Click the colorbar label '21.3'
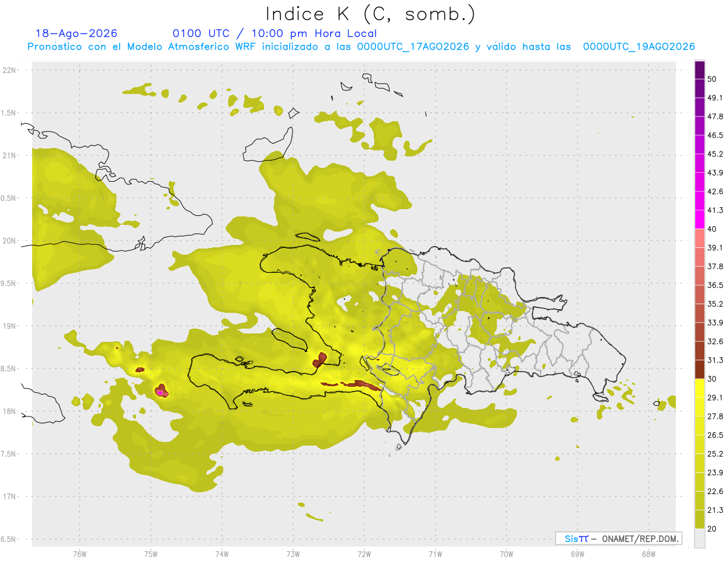The image size is (728, 562). pos(715,510)
